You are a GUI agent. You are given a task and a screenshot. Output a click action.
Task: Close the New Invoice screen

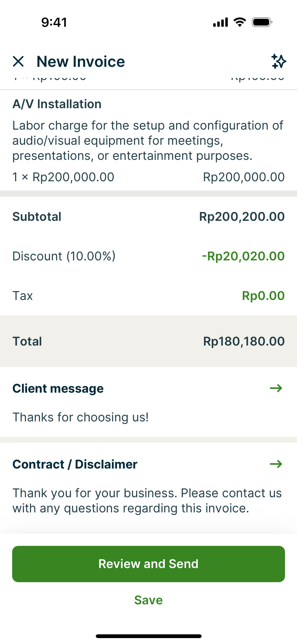click(18, 61)
